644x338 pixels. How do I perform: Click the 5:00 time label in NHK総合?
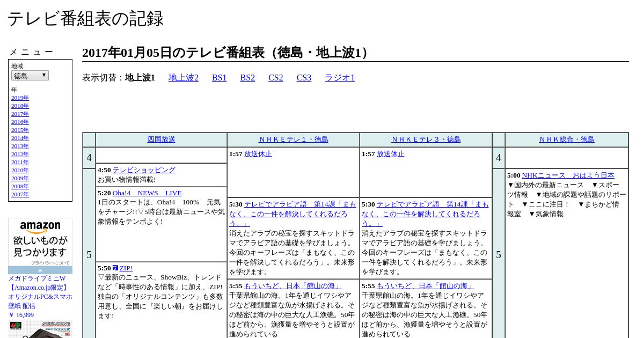(514, 175)
